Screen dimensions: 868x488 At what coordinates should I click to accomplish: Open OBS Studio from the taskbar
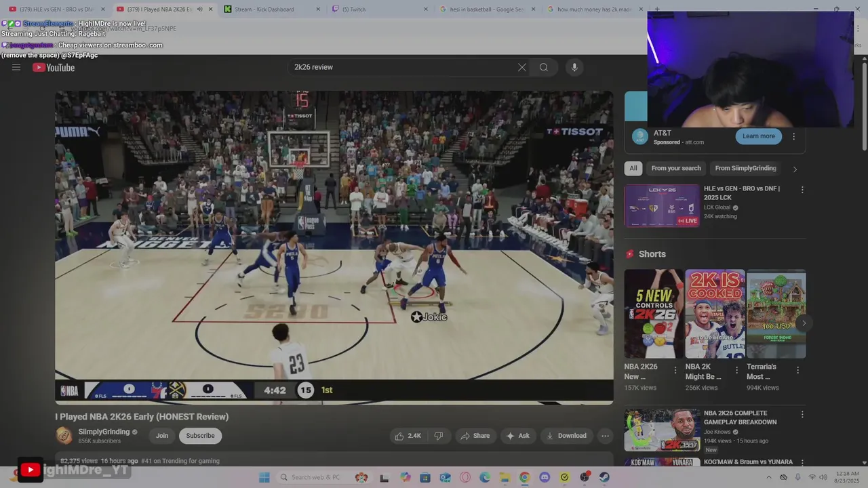(585, 477)
